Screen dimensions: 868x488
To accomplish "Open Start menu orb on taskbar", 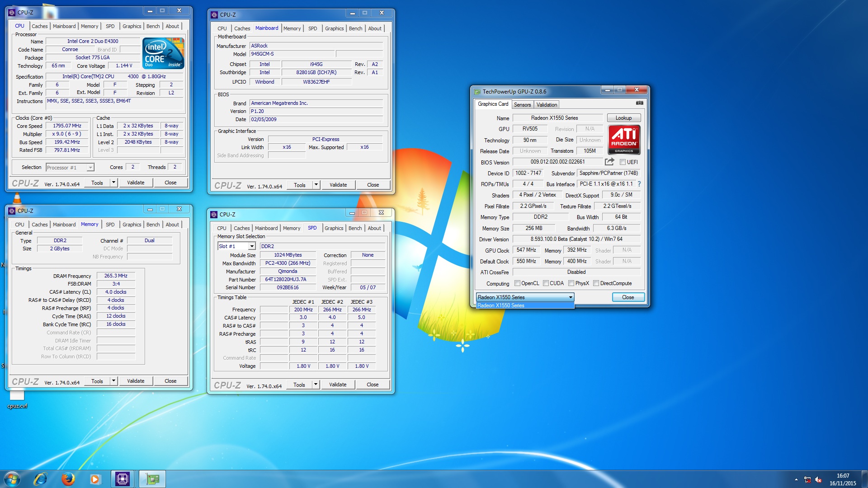I will 12,479.
